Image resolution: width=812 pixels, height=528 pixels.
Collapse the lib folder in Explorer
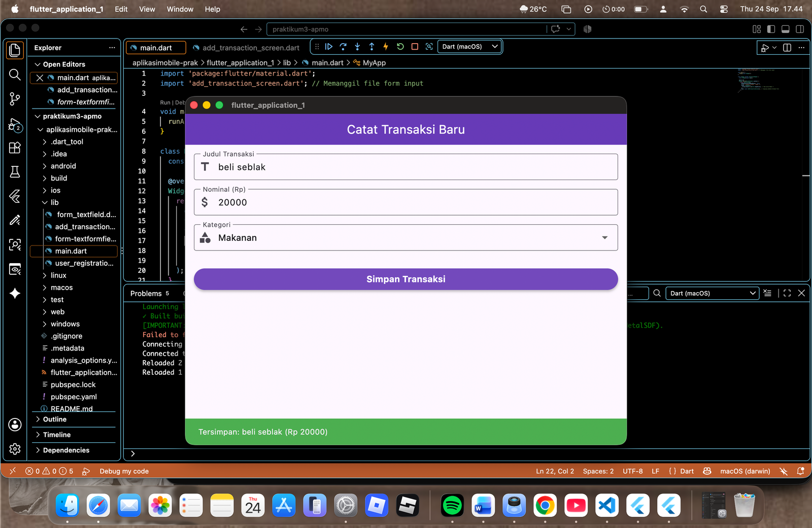[55, 202]
